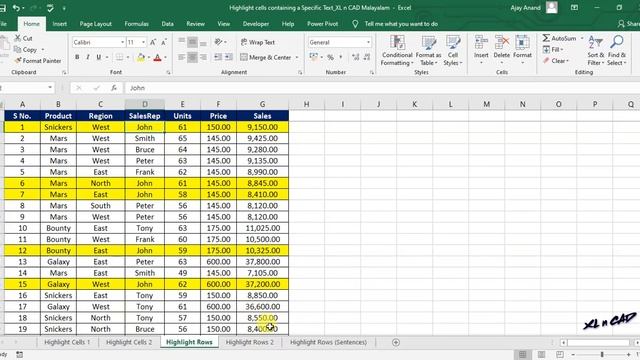Click the Copy icon
Viewport: 640px width, 360px height.
click(18, 49)
